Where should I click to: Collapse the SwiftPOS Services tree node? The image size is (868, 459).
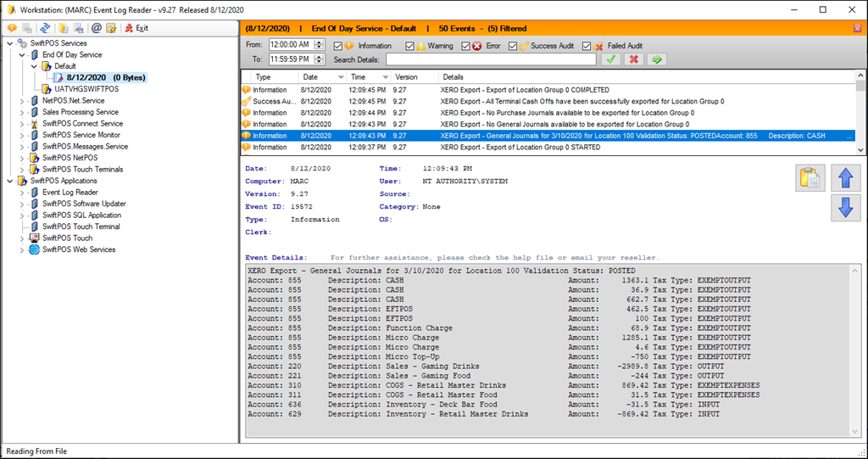[x=10, y=43]
